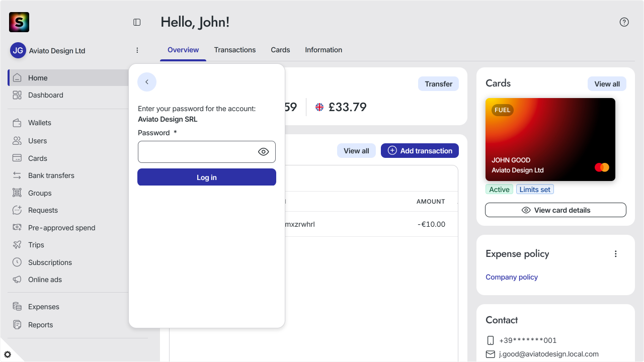Collapse the sidebar with the panel icon
Image resolution: width=644 pixels, height=362 pixels.
[x=137, y=22]
